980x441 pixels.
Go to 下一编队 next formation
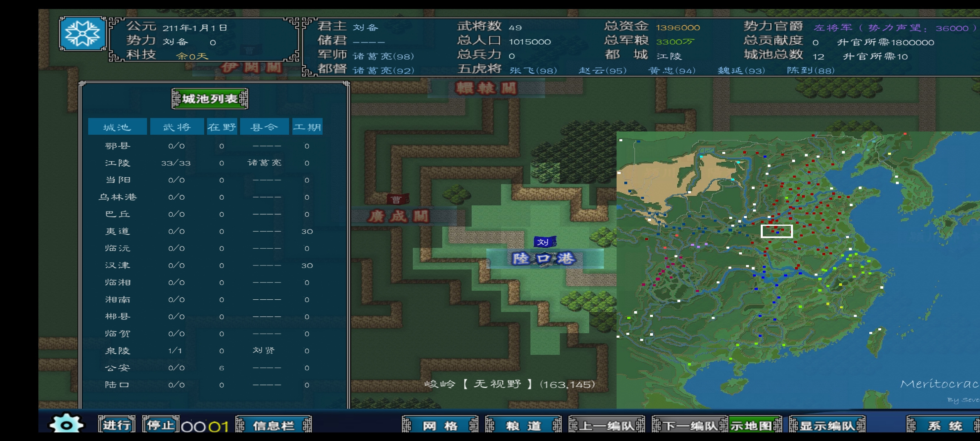pos(690,425)
